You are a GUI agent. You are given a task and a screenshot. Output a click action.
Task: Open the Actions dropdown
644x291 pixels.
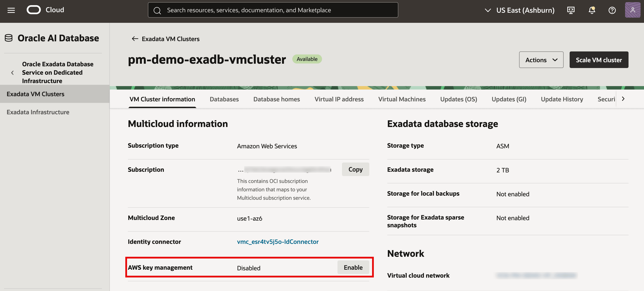tap(541, 60)
